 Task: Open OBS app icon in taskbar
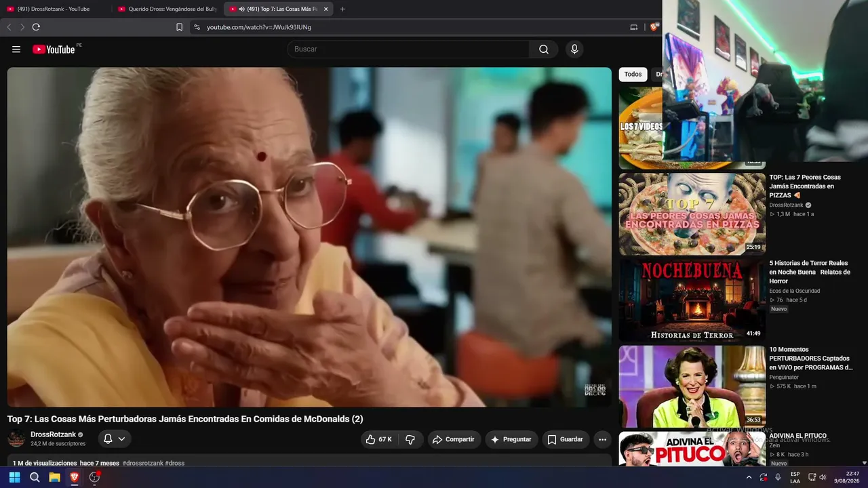coord(94,477)
